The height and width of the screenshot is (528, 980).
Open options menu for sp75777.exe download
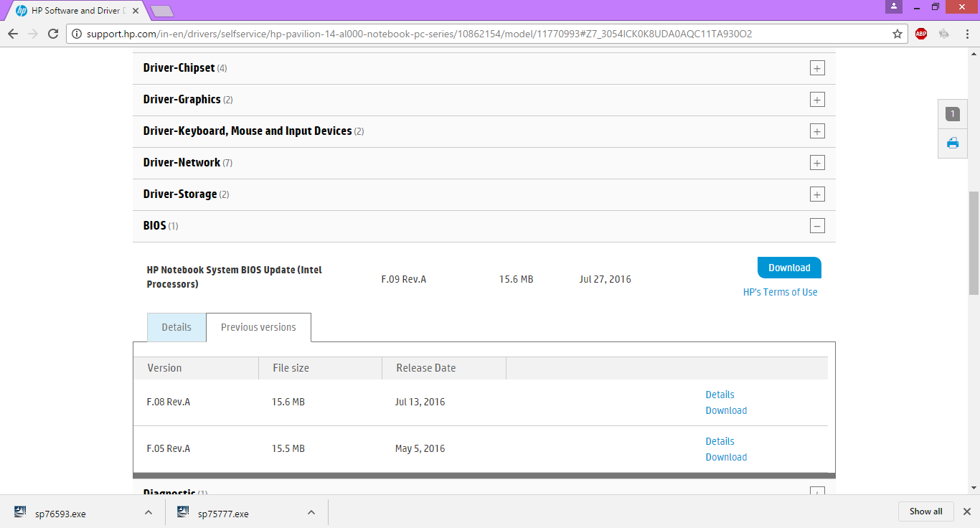(311, 512)
